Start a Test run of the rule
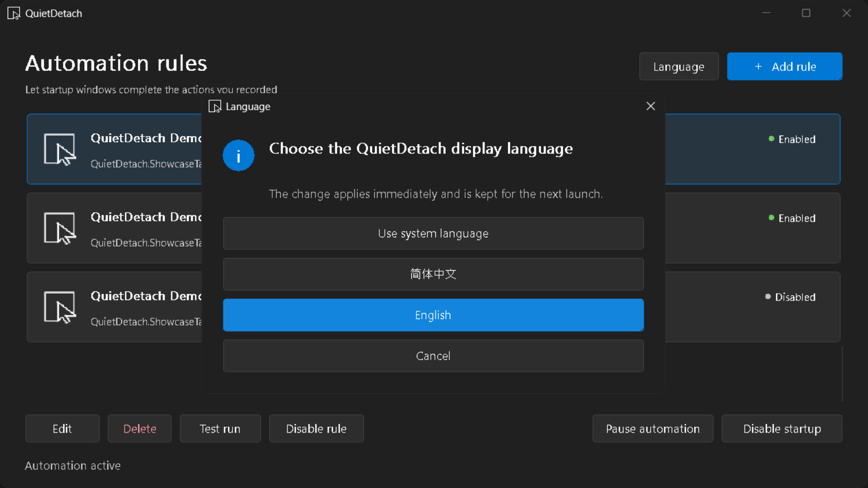This screenshot has width=868, height=488. [220, 428]
